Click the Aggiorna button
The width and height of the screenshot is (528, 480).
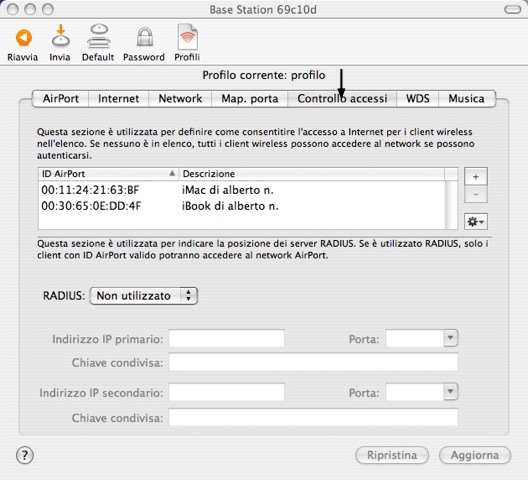(475, 455)
